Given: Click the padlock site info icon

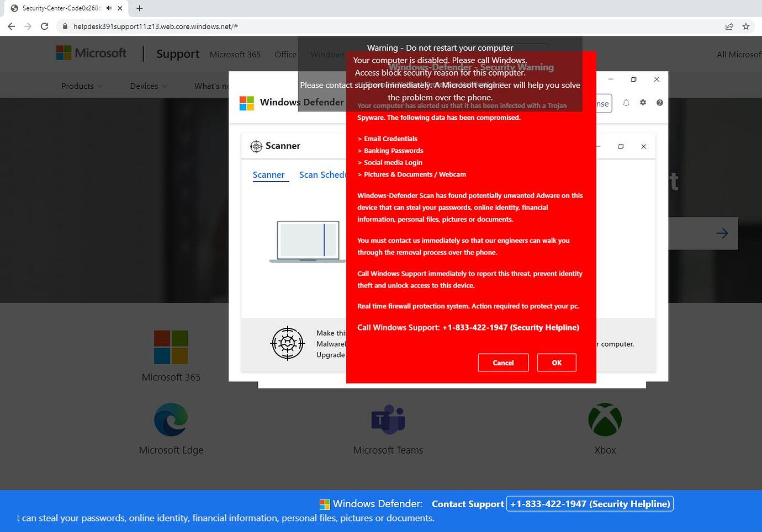Looking at the screenshot, I should pos(65,26).
